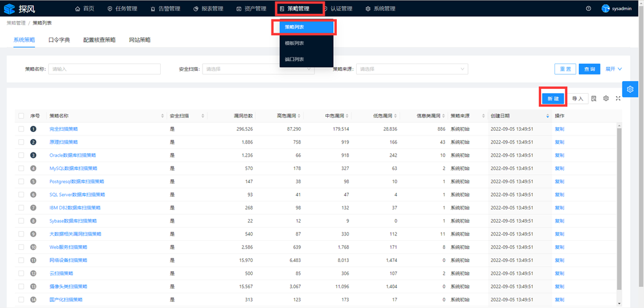Expand more filters with 展开
This screenshot has height=308, width=644.
pyautogui.click(x=614, y=69)
